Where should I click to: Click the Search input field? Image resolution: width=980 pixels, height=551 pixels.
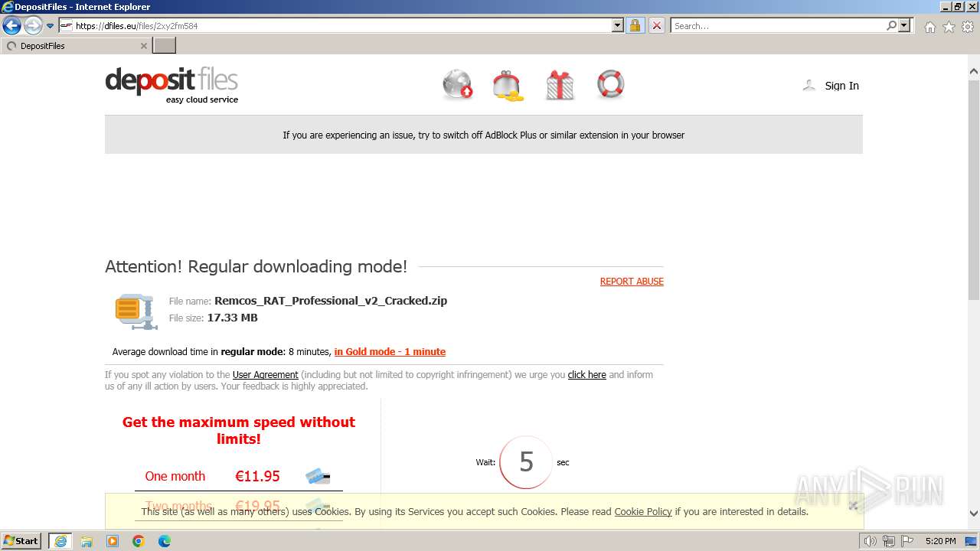(778, 26)
